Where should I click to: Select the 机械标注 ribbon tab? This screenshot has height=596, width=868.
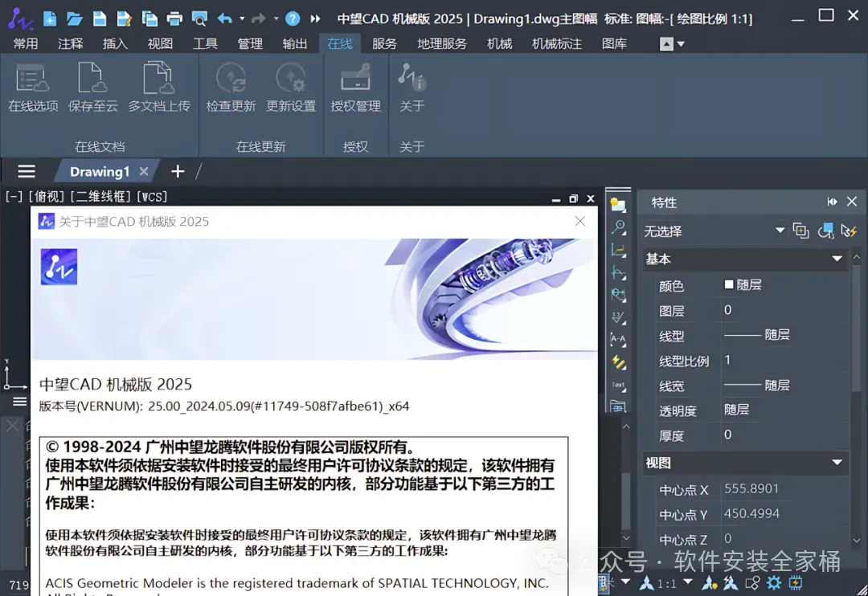point(556,43)
